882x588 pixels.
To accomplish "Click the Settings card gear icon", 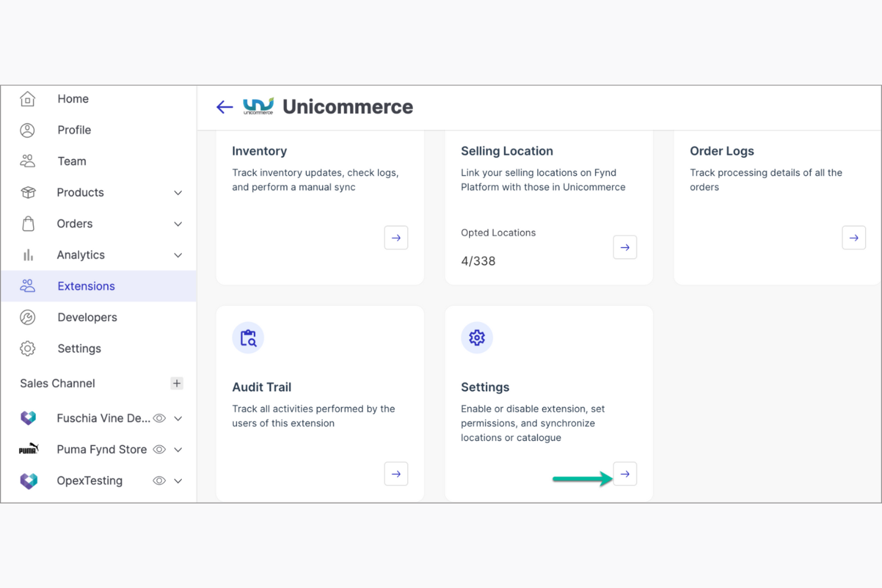I will click(477, 338).
